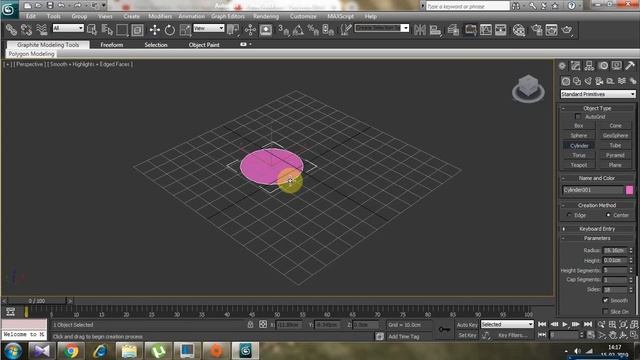
Task: Click the time slider 0 / 100 handle
Action: coord(37,301)
